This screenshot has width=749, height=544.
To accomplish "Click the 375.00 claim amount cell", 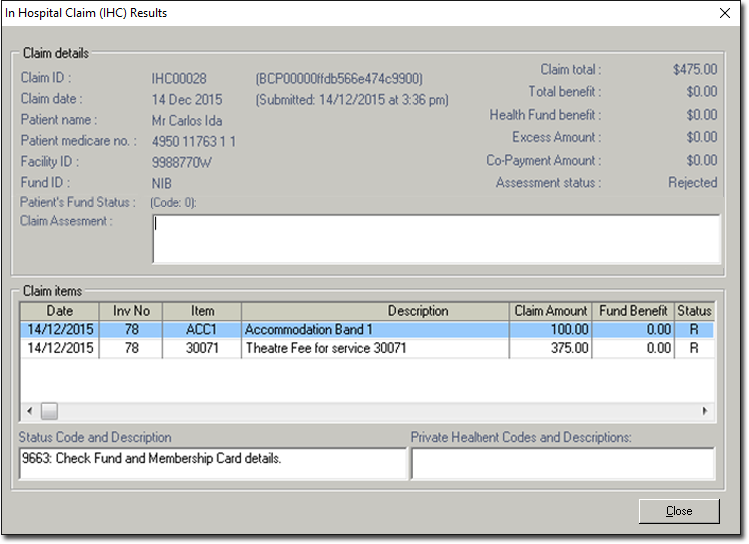I will coord(550,348).
